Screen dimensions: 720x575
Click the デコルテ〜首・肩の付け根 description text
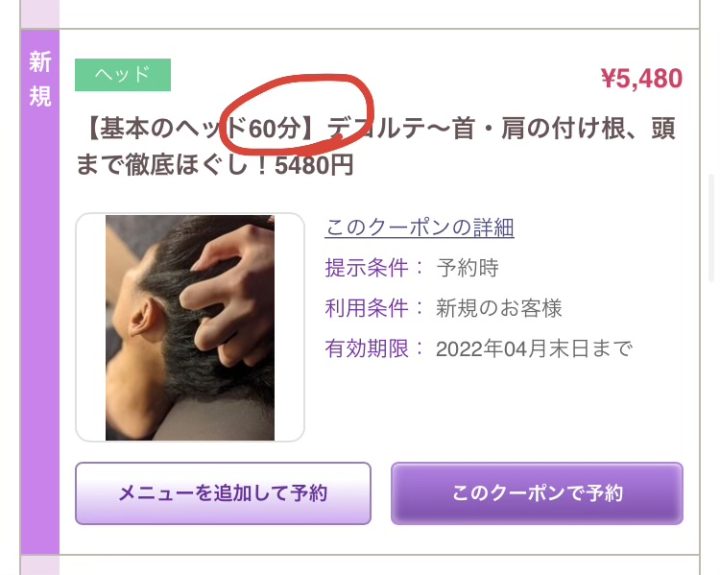477,128
